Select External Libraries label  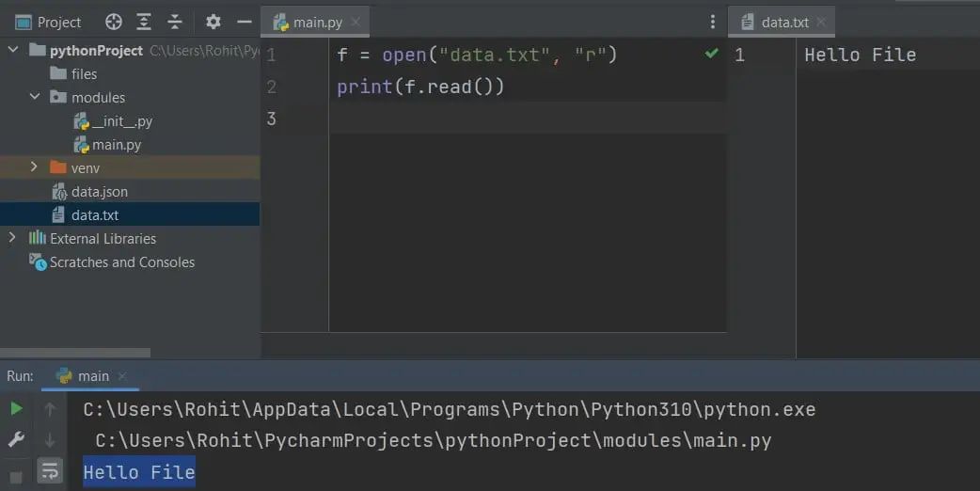(x=103, y=239)
